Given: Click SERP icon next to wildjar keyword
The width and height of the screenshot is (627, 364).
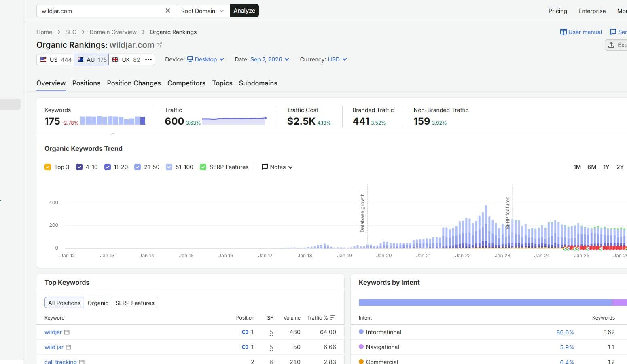Looking at the screenshot, I should (x=67, y=332).
